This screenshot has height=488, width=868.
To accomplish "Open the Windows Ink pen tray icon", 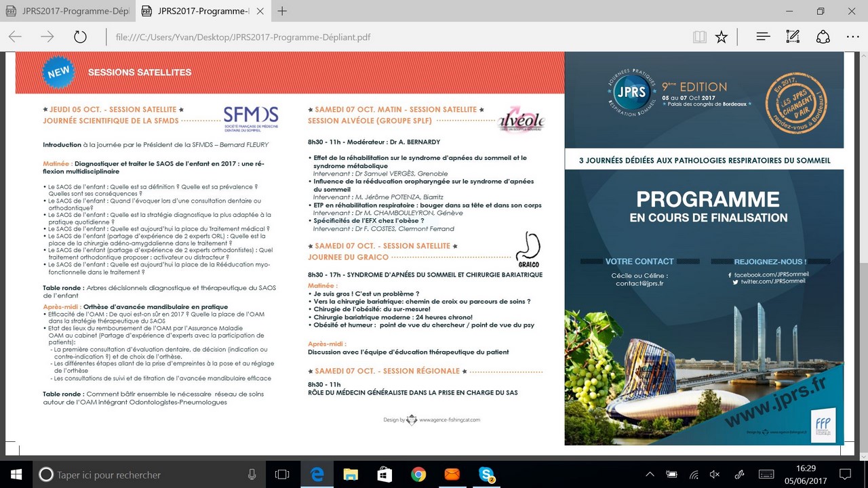I will click(x=740, y=474).
